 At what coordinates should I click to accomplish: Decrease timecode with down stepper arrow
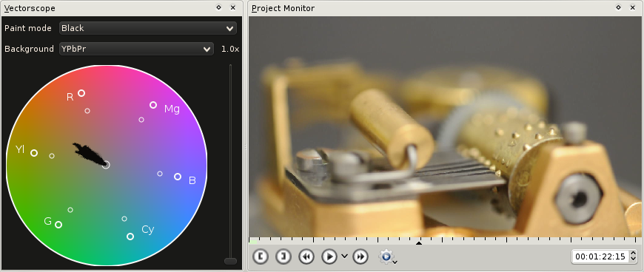click(633, 260)
